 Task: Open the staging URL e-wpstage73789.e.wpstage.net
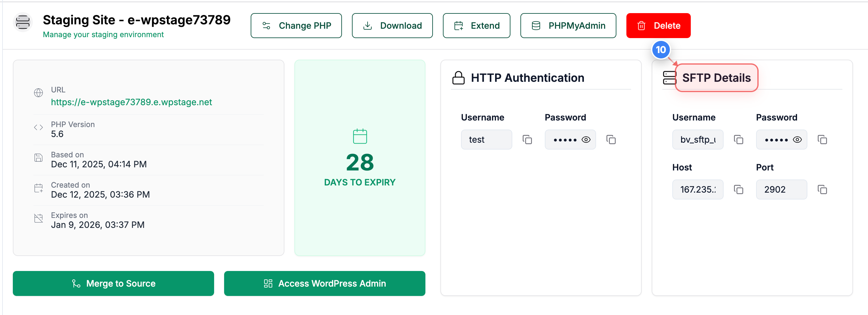coord(131,102)
